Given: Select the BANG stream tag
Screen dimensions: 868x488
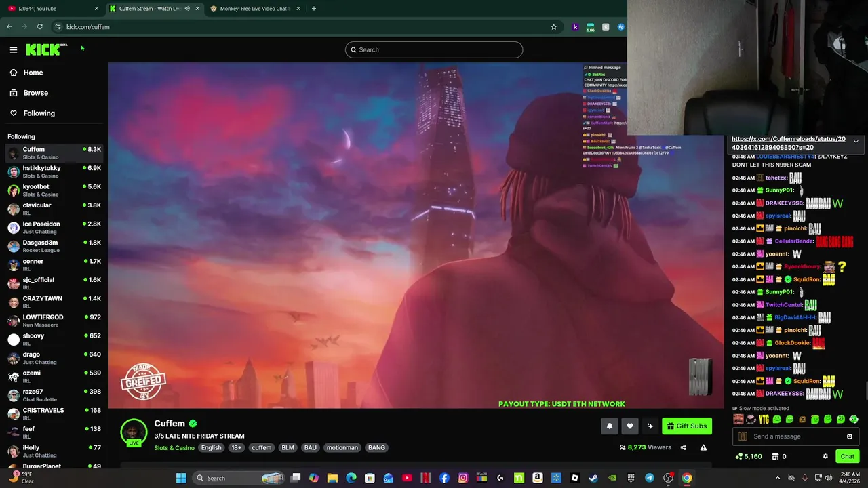Looking at the screenshot, I should point(376,448).
